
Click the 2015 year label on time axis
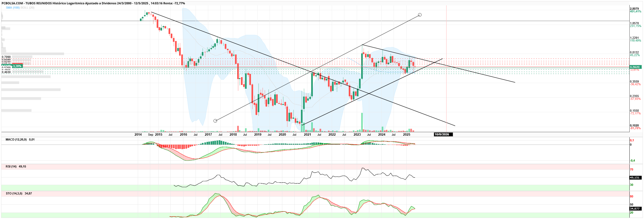[x=159, y=134]
